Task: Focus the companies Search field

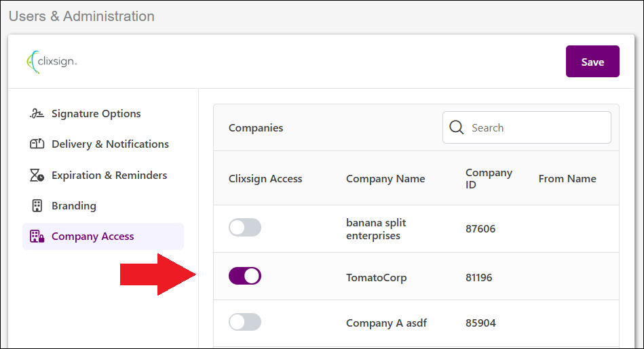Action: 527,127
